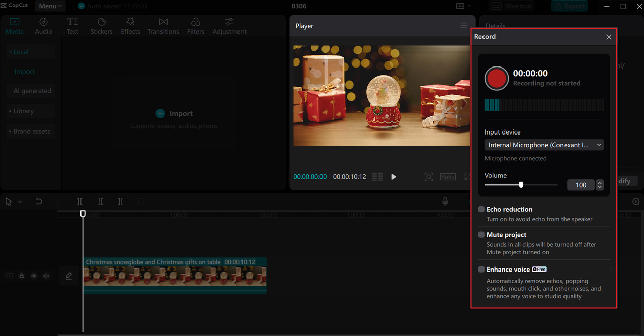Viewport: 644px width, 336px height.
Task: Open the Adjustment tab
Action: 229,26
